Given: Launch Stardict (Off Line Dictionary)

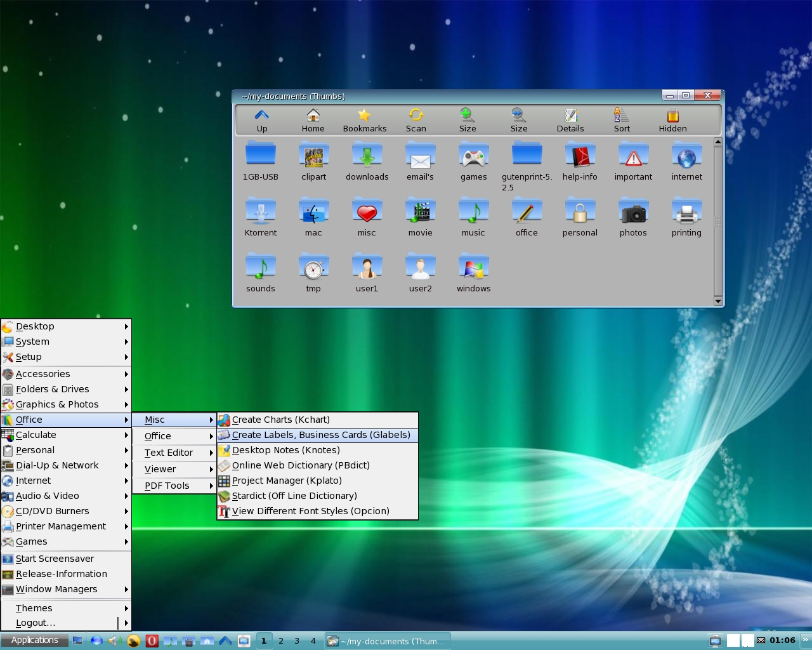Looking at the screenshot, I should click(317, 496).
